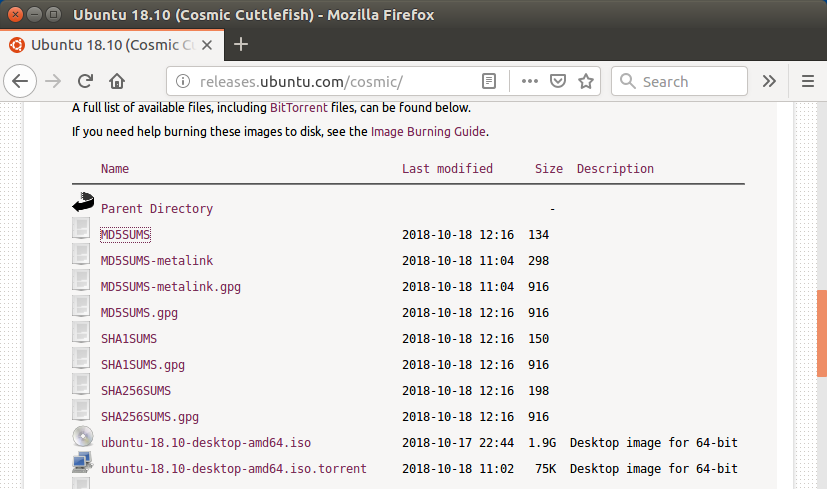The image size is (827, 489).
Task: Click the file icon beside MD5SUMS-metalink.gpg
Action: [x=81, y=280]
